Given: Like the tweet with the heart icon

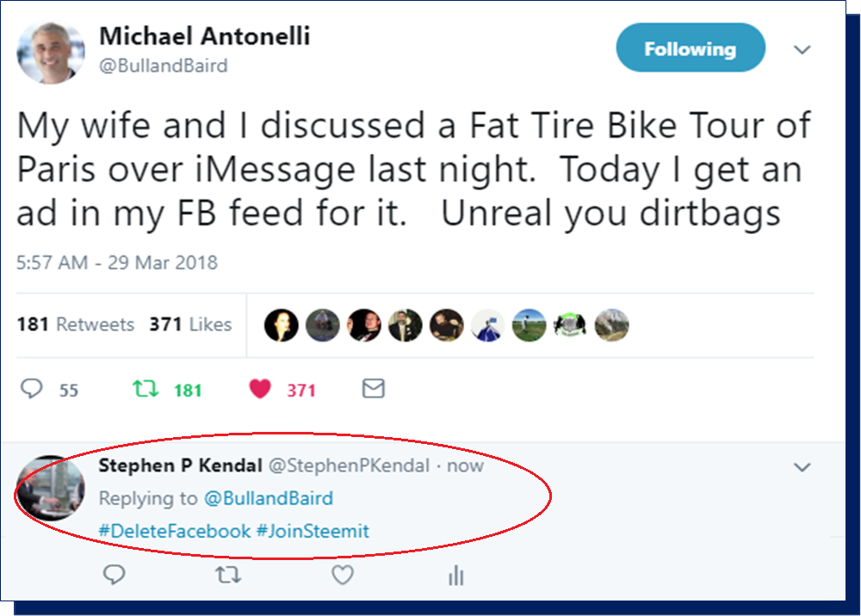Looking at the screenshot, I should (260, 390).
